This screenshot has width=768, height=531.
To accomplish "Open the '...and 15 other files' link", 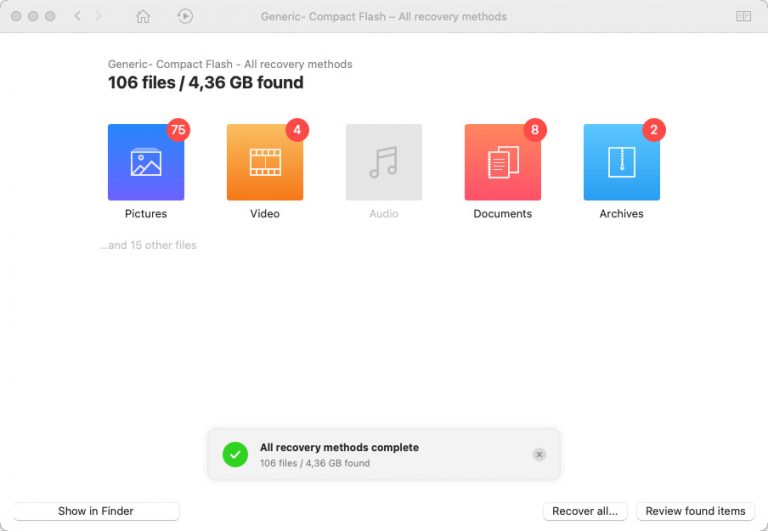I will click(148, 245).
